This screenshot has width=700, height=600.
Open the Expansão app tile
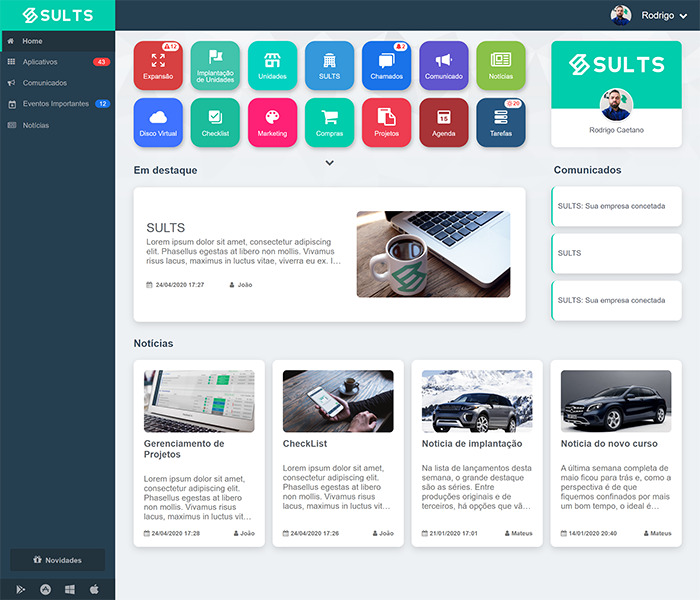[158, 66]
